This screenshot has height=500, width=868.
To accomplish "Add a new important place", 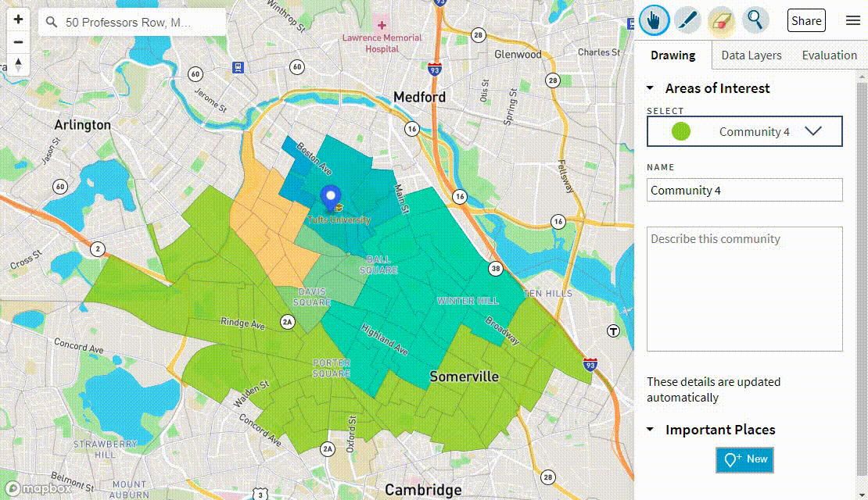I will click(744, 460).
